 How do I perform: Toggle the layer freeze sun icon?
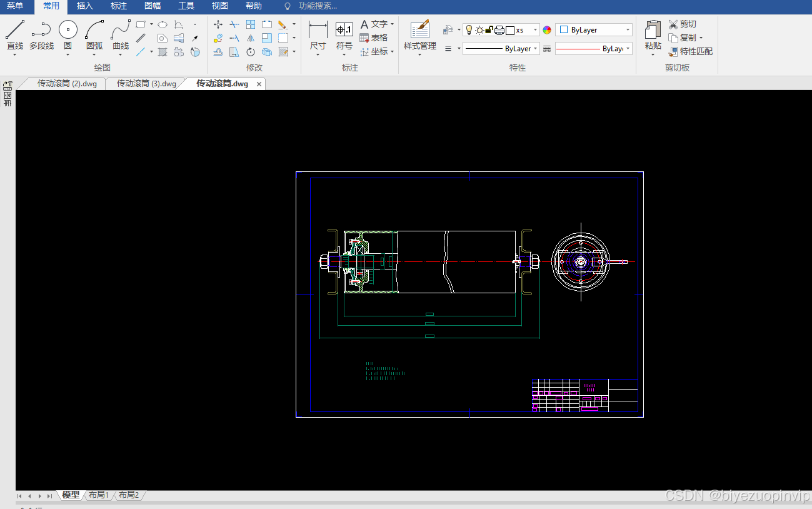pos(479,30)
